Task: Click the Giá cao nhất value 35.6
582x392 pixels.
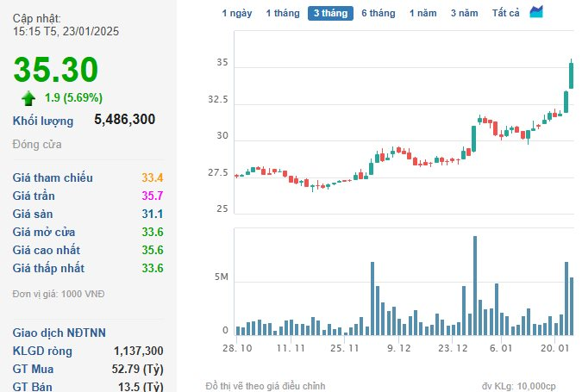Action: [x=152, y=251]
